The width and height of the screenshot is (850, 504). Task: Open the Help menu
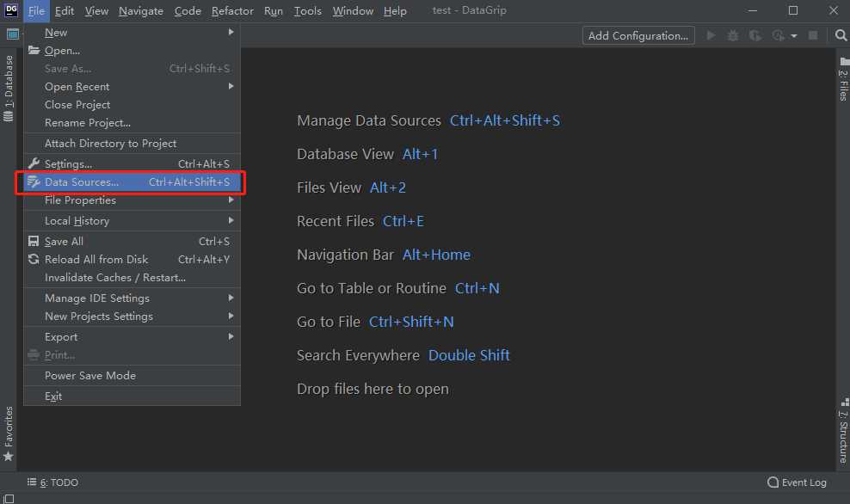(395, 11)
